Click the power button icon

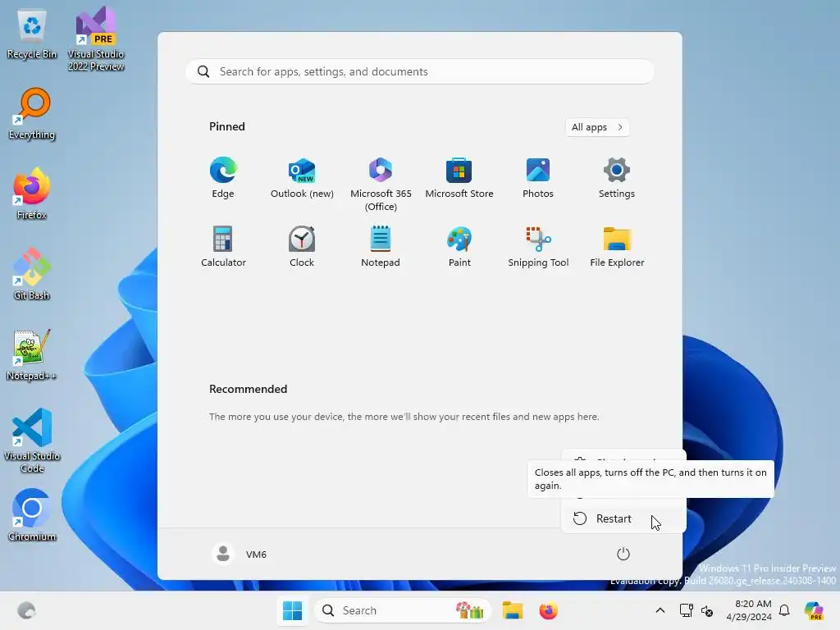pyautogui.click(x=623, y=554)
